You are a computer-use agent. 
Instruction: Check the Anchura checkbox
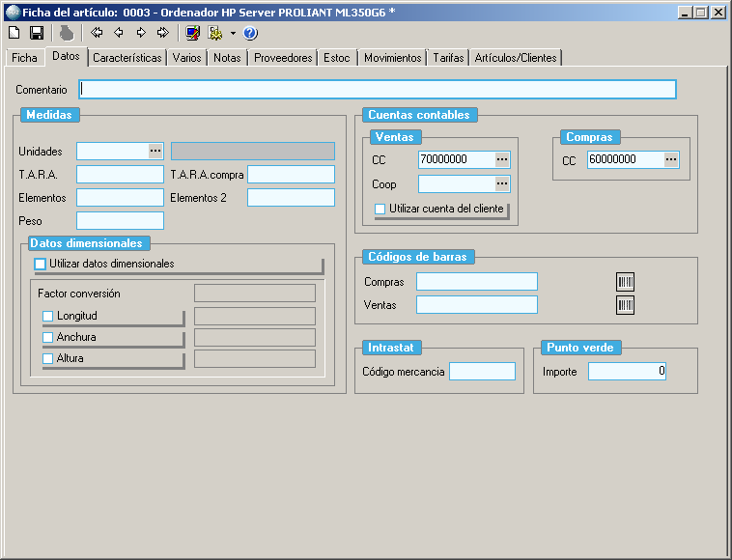[47, 337]
